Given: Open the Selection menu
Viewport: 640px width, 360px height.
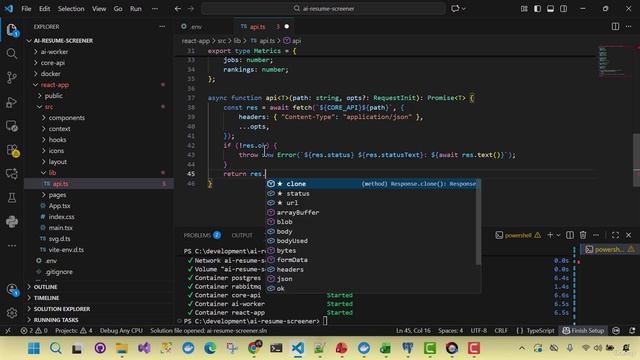Looking at the screenshot, I should 71,9.
